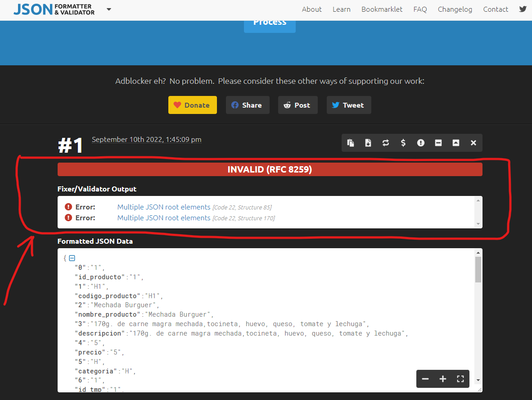The image size is (532, 400).
Task: Decrease zoom with the minus control
Action: coord(425,379)
